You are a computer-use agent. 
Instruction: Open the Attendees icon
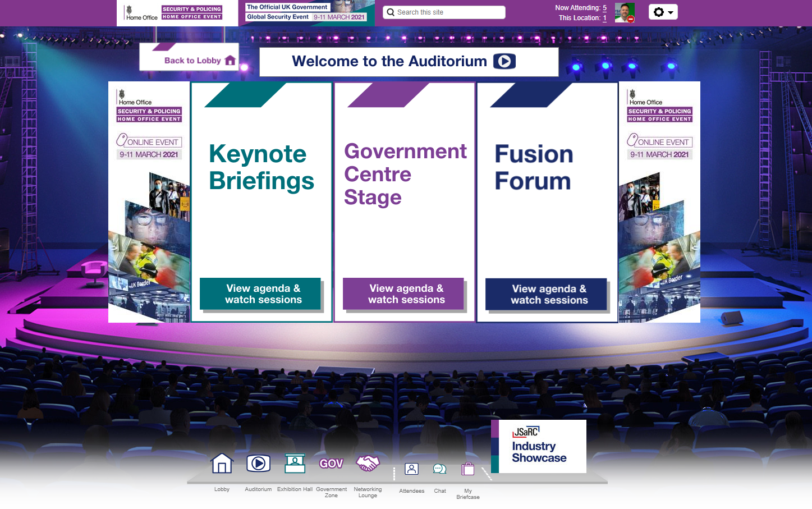411,469
